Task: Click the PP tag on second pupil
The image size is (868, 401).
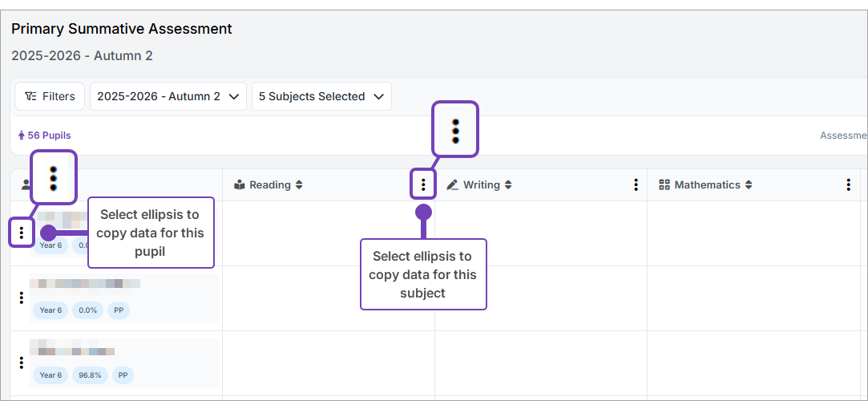Action: [119, 310]
